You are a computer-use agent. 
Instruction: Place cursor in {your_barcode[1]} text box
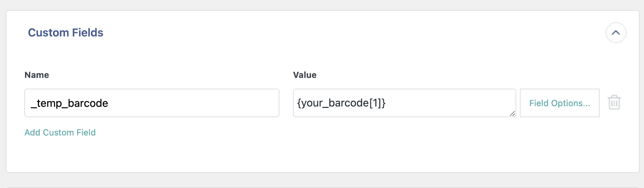point(404,103)
